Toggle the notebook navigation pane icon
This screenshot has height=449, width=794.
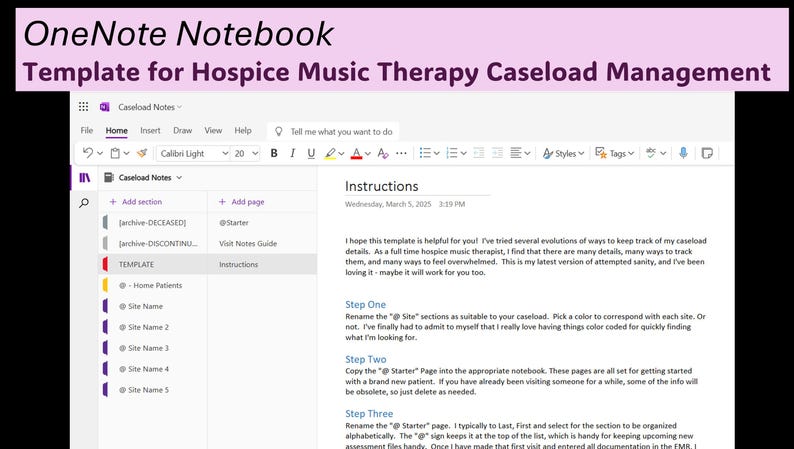85,178
